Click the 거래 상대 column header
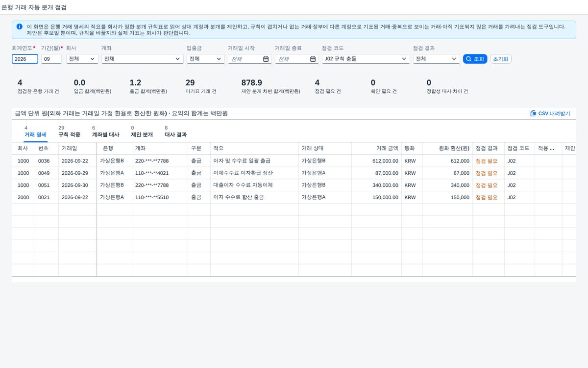Viewport: 588px width, 368px height. click(x=325, y=148)
